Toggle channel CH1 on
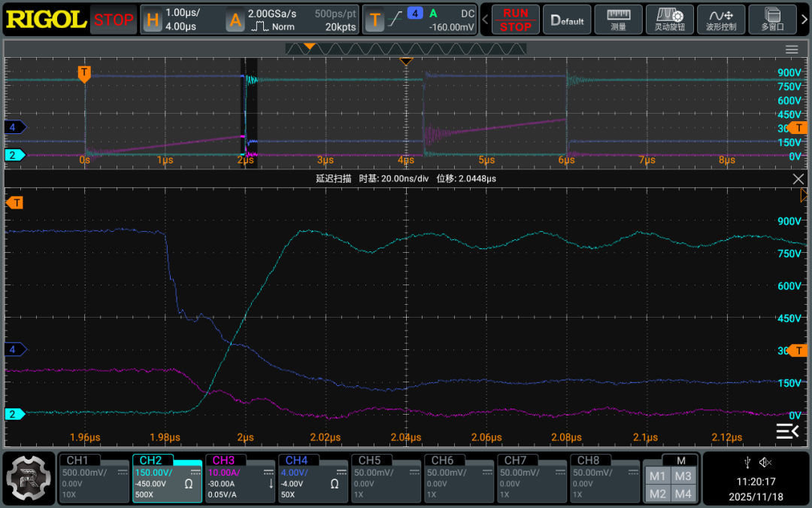The height and width of the screenshot is (508, 812). (x=94, y=478)
